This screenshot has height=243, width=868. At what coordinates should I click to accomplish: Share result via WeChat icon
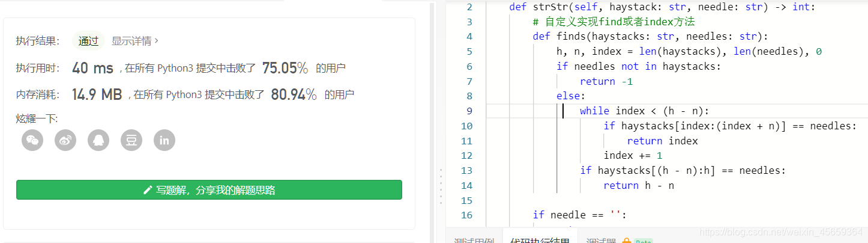coord(32,140)
